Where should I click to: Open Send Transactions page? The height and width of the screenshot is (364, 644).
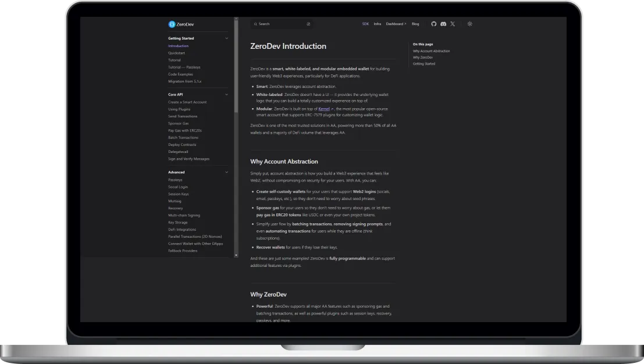[183, 116]
